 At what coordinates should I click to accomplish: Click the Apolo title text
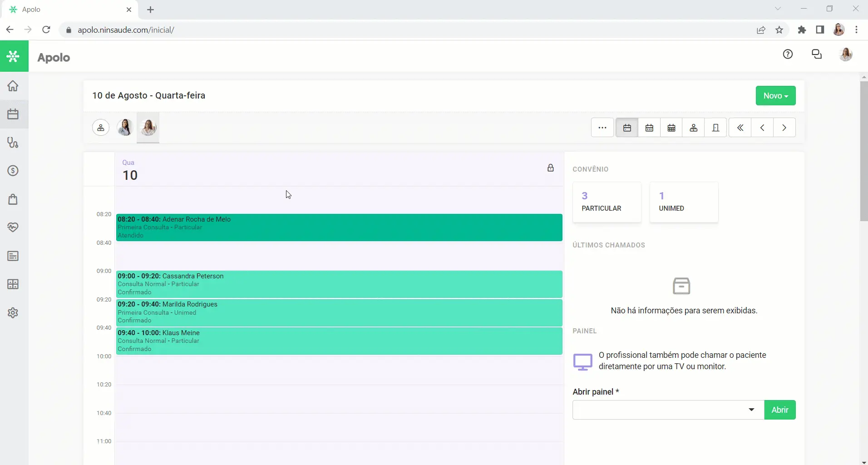pyautogui.click(x=54, y=58)
